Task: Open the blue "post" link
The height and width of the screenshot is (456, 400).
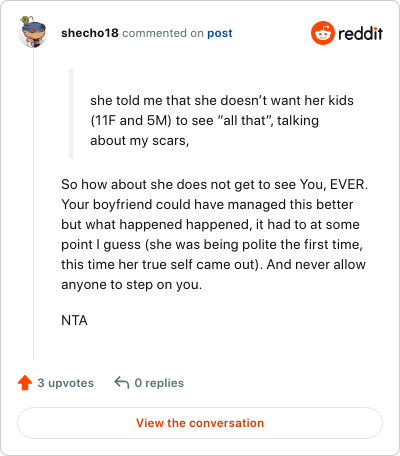Action: point(220,33)
